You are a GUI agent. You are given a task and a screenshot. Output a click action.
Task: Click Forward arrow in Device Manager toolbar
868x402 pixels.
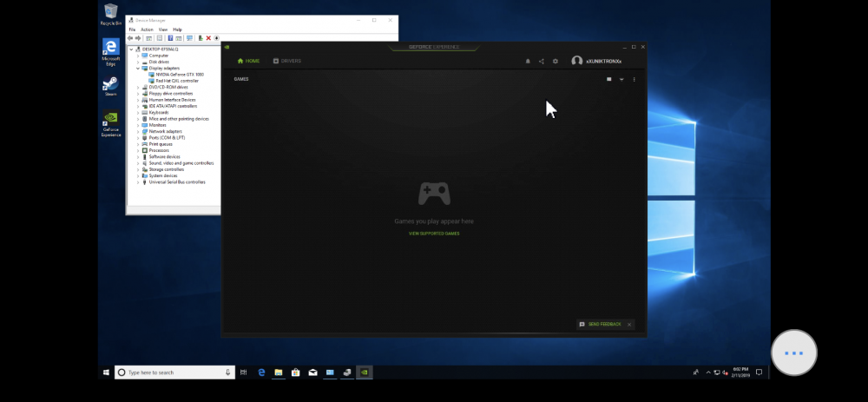pyautogui.click(x=138, y=38)
